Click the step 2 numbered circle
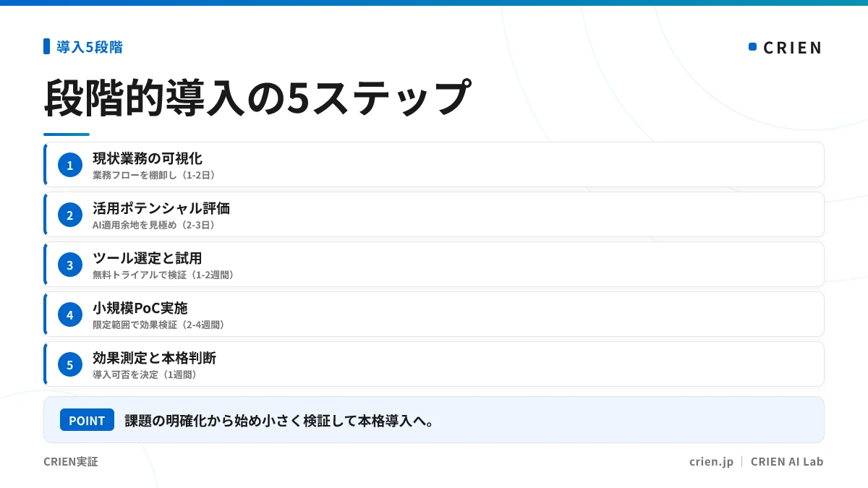The height and width of the screenshot is (488, 868). coord(70,215)
